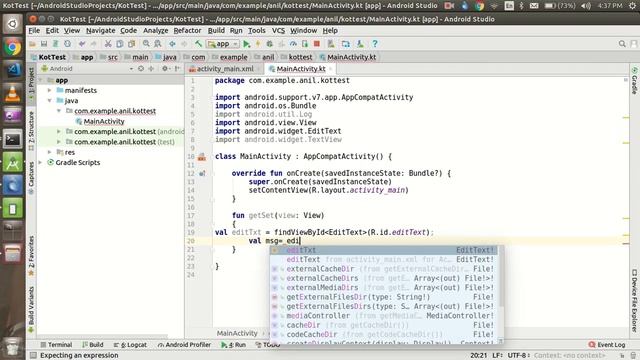Select the mediaController completion suggestion
640x360 pixels.
[384, 316]
